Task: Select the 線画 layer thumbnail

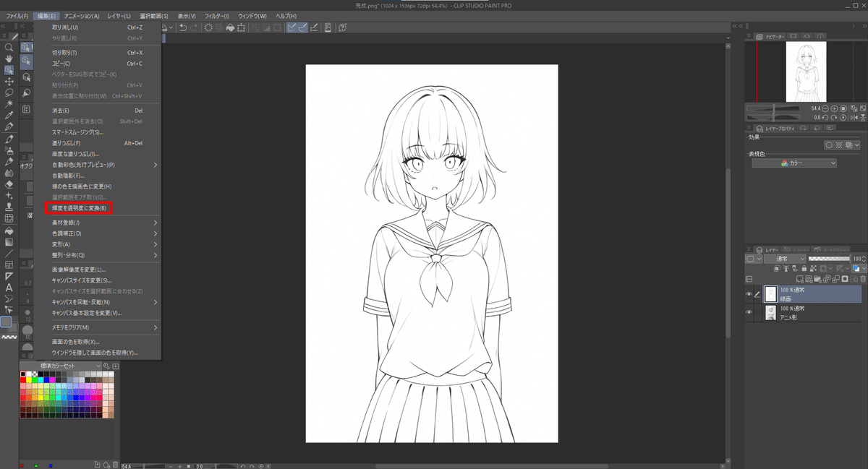Action: click(x=771, y=294)
